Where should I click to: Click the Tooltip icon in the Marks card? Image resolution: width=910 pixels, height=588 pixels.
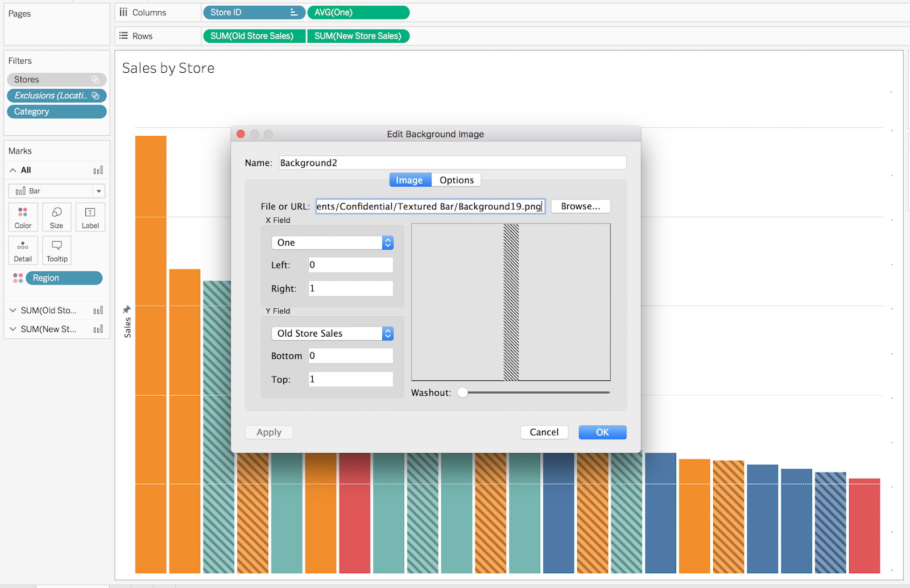click(x=56, y=250)
